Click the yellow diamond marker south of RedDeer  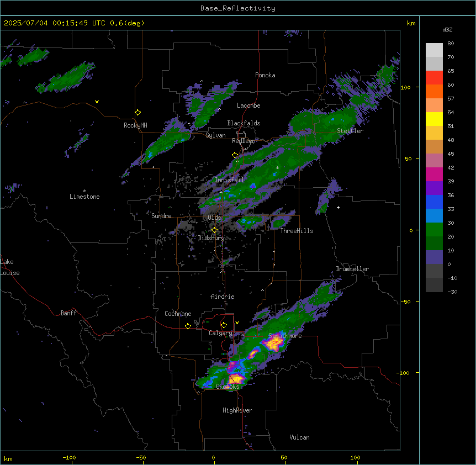(x=235, y=155)
